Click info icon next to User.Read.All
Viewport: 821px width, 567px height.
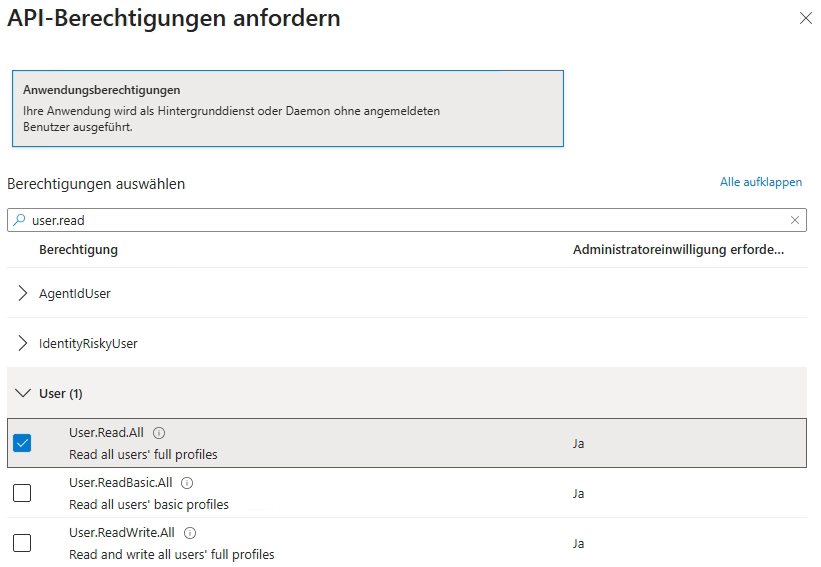[x=159, y=433]
